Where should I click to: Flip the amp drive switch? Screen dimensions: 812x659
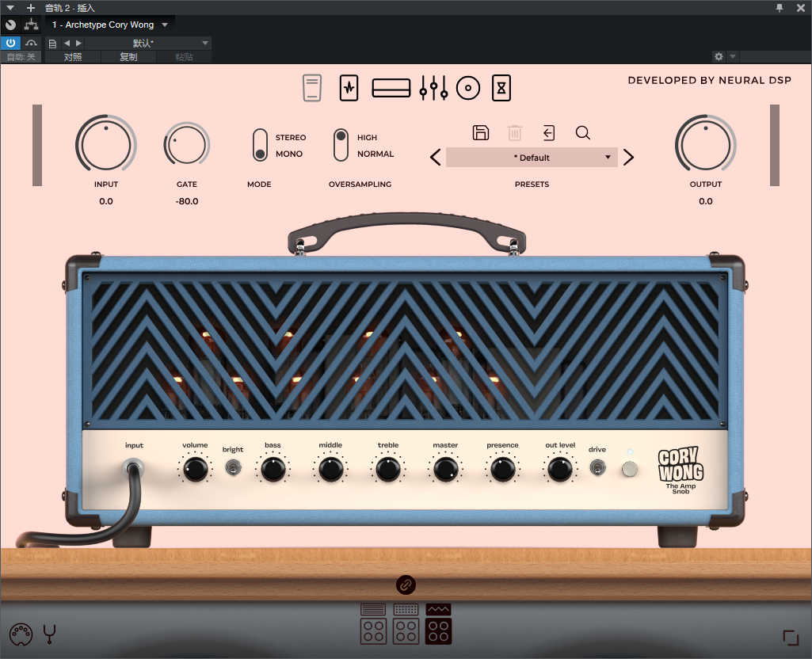[597, 469]
